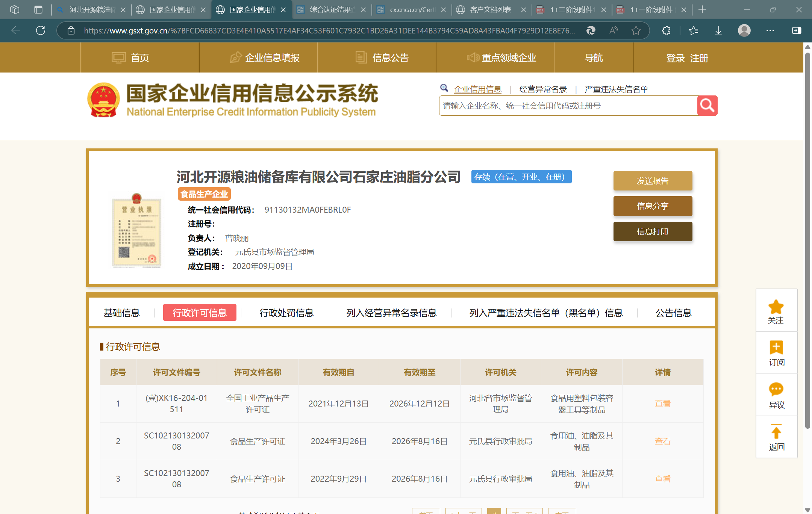This screenshot has height=514, width=812.
Task: Click the enterprise name search box
Action: (568, 106)
